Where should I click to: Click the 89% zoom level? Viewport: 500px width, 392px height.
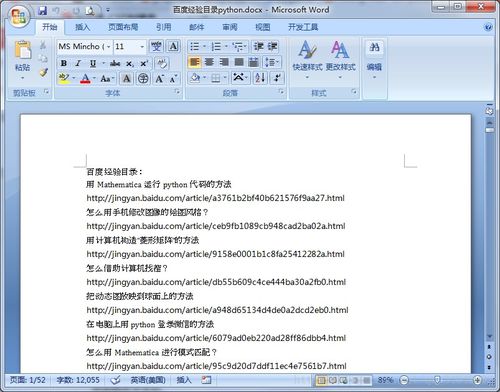pos(385,380)
